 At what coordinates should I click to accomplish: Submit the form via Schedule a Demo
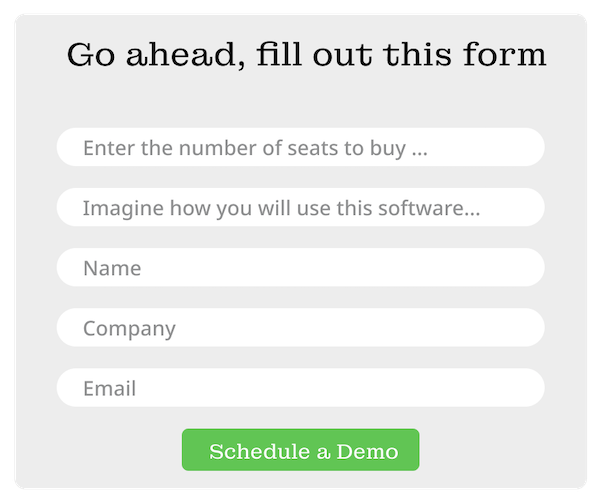click(x=300, y=450)
